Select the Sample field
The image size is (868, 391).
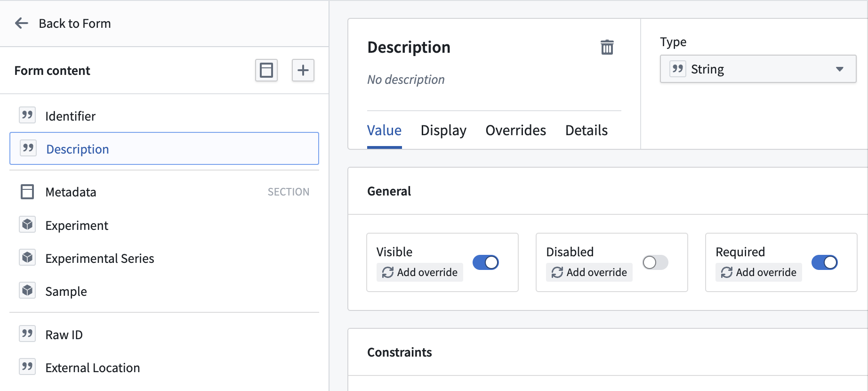164,291
